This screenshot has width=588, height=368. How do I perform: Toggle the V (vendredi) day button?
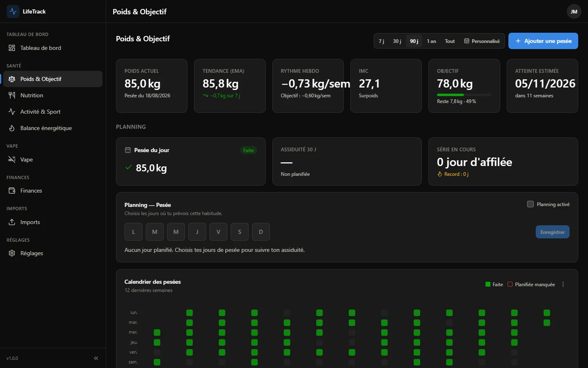(x=218, y=232)
